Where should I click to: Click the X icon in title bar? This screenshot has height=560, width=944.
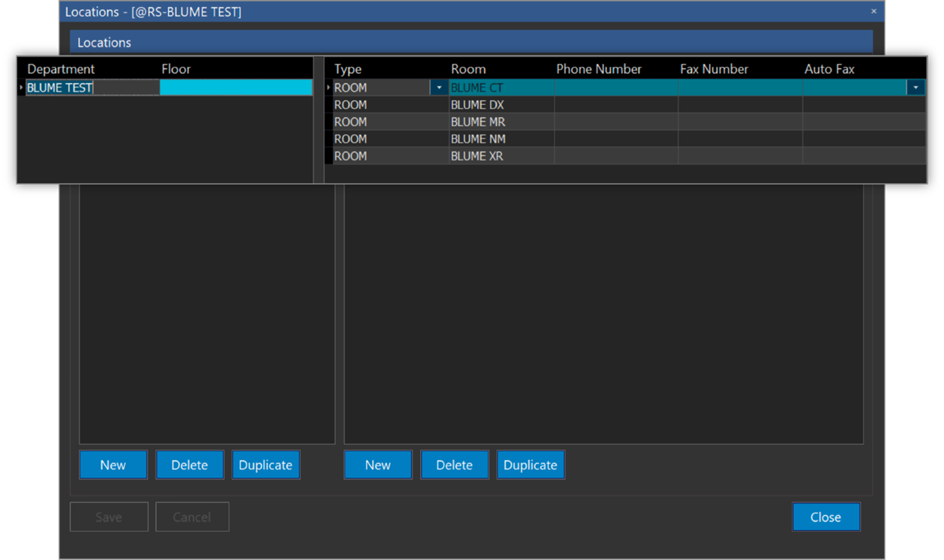tap(873, 11)
